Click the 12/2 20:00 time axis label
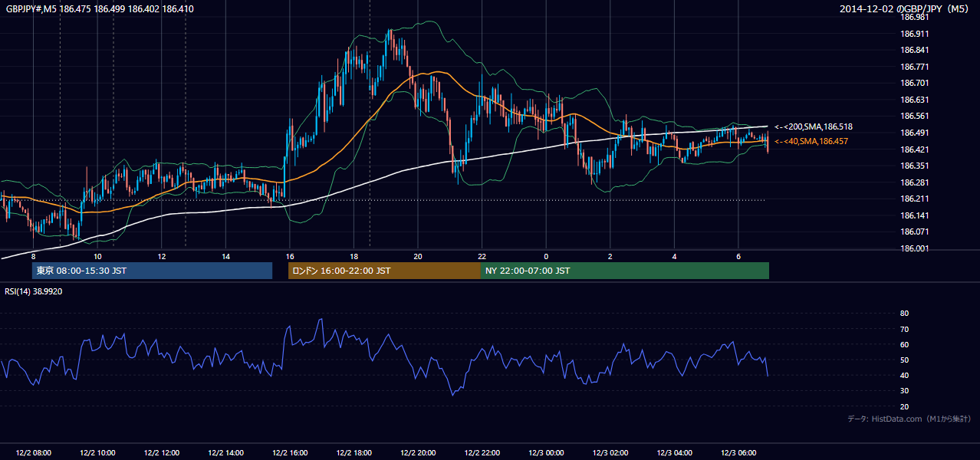The image size is (980, 460). click(417, 453)
